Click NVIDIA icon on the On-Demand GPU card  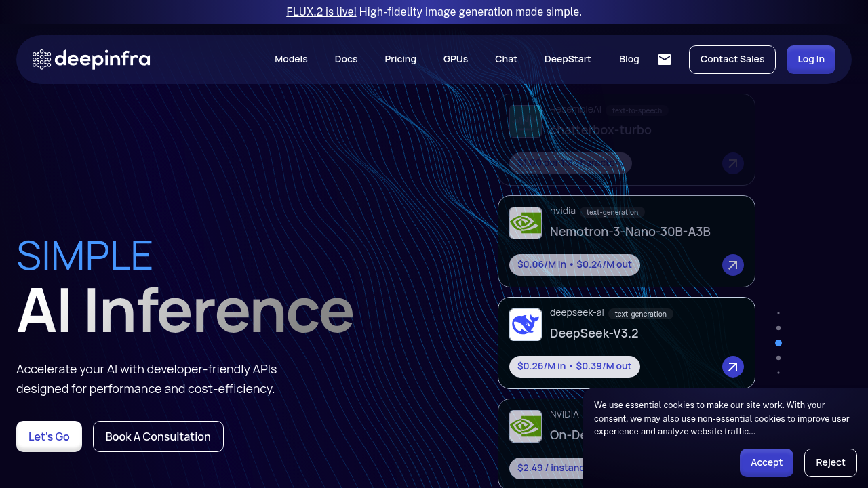[525, 426]
